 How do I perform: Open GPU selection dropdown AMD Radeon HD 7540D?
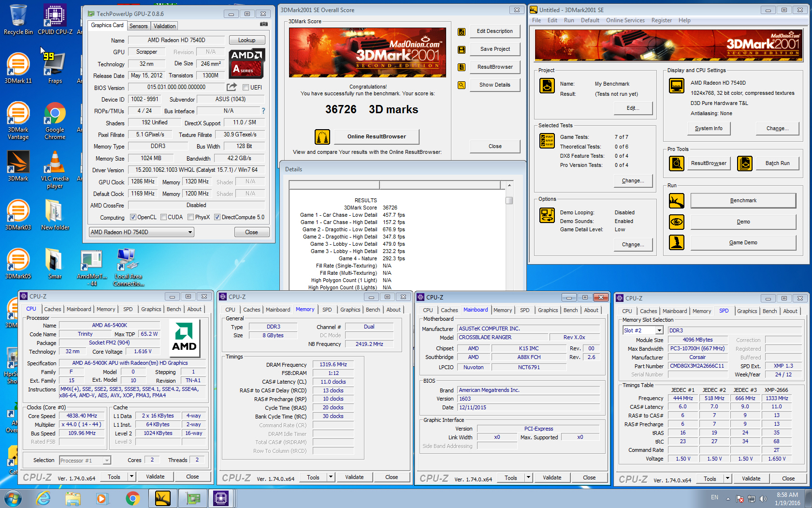click(142, 232)
